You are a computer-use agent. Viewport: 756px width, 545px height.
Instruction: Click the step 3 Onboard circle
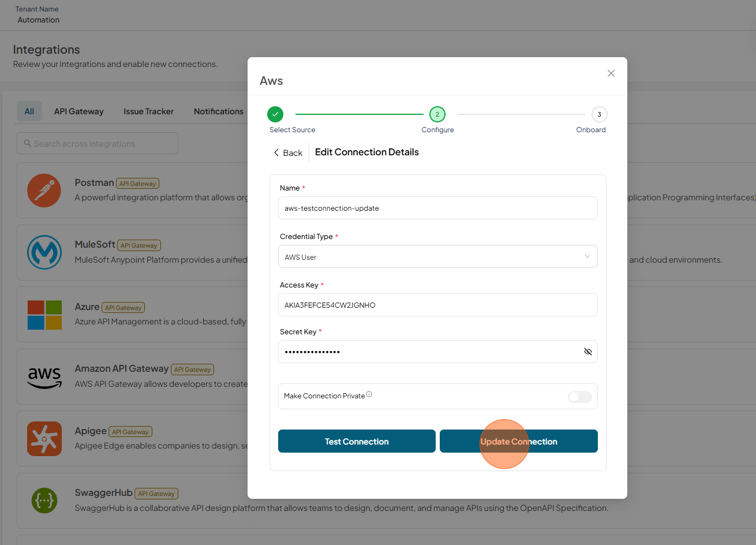(599, 114)
